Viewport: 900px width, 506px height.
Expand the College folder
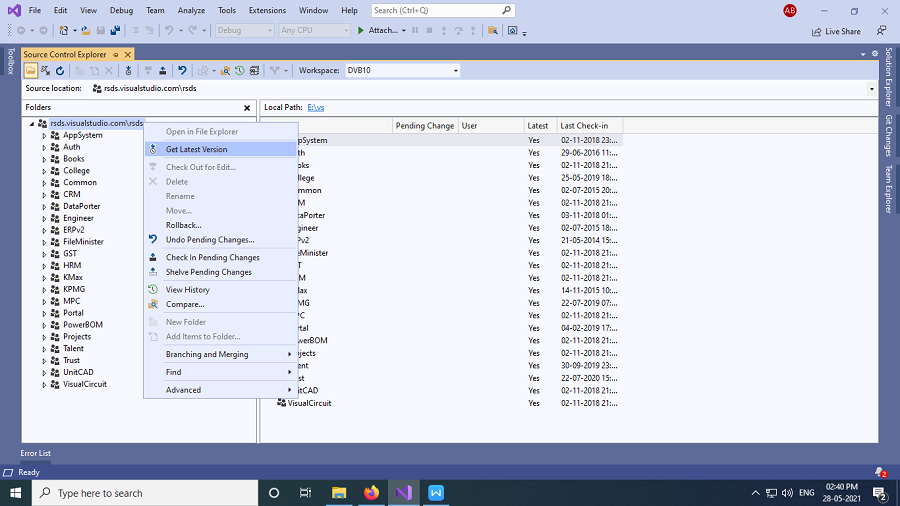coord(44,172)
